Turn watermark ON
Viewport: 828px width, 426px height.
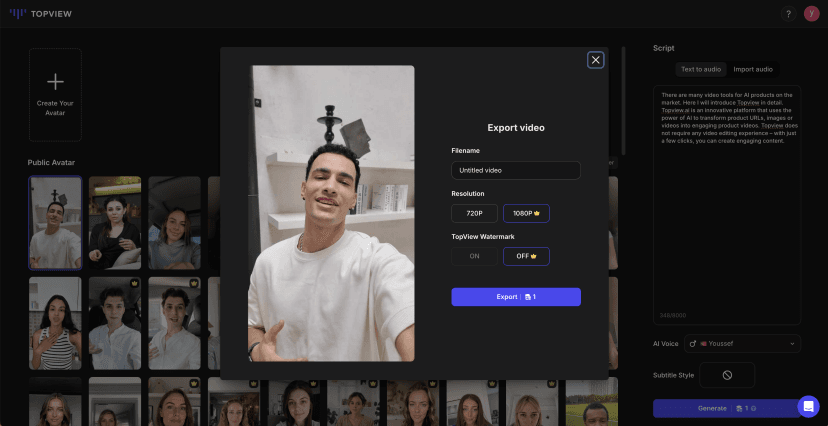coord(474,256)
